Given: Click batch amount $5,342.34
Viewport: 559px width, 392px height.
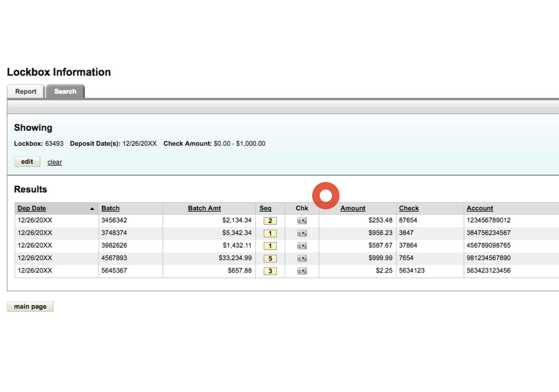Looking at the screenshot, I should 237,233.
